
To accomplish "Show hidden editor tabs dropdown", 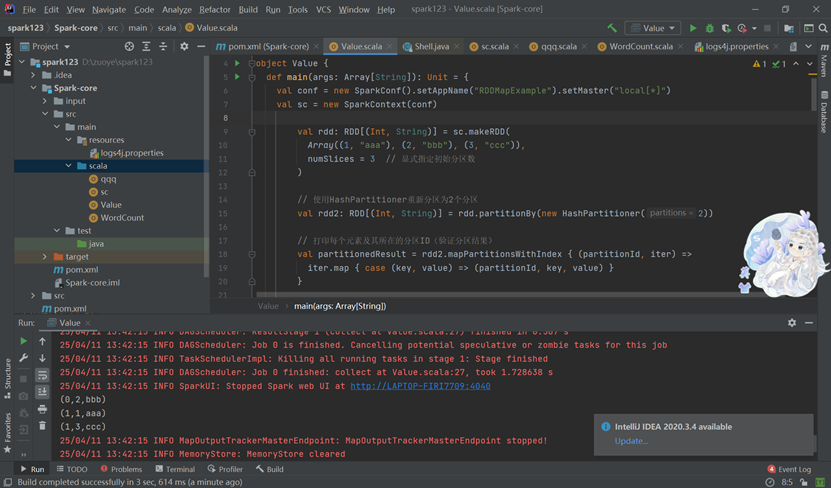I will coord(809,47).
